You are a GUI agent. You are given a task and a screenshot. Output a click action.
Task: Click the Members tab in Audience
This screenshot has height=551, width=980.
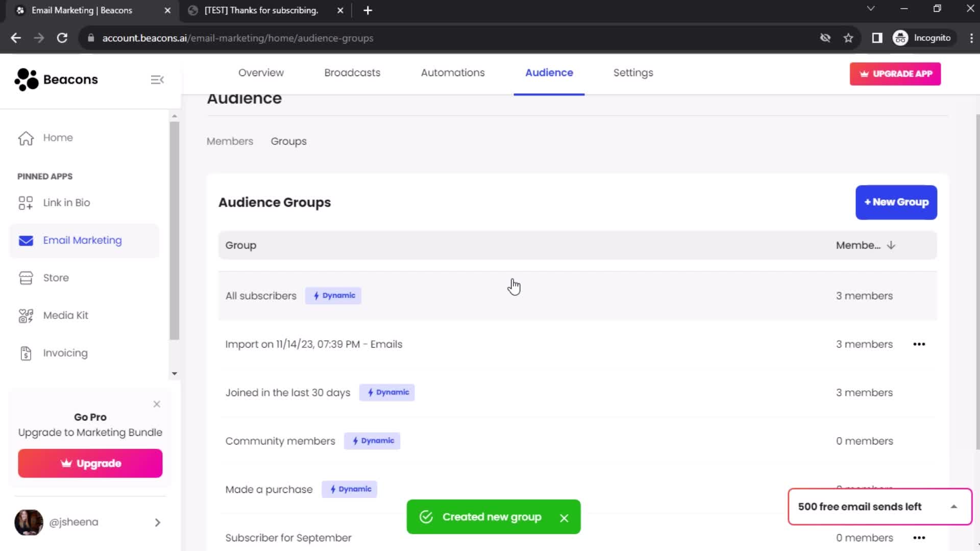point(230,141)
